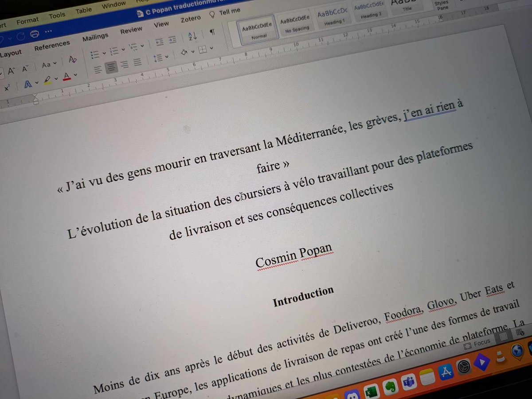Click the Clear All Formatting icon
Screen dimensions: 532x399
73,59
